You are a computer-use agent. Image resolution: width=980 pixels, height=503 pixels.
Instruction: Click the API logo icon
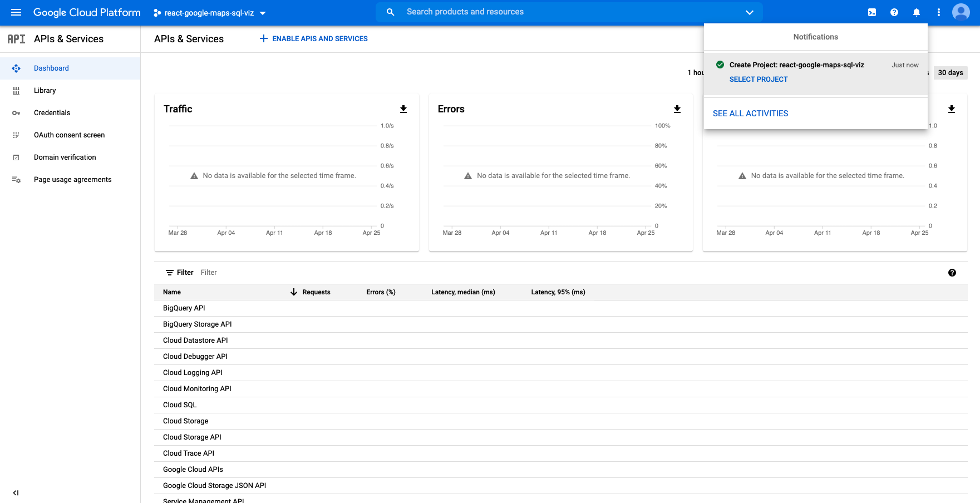16,39
